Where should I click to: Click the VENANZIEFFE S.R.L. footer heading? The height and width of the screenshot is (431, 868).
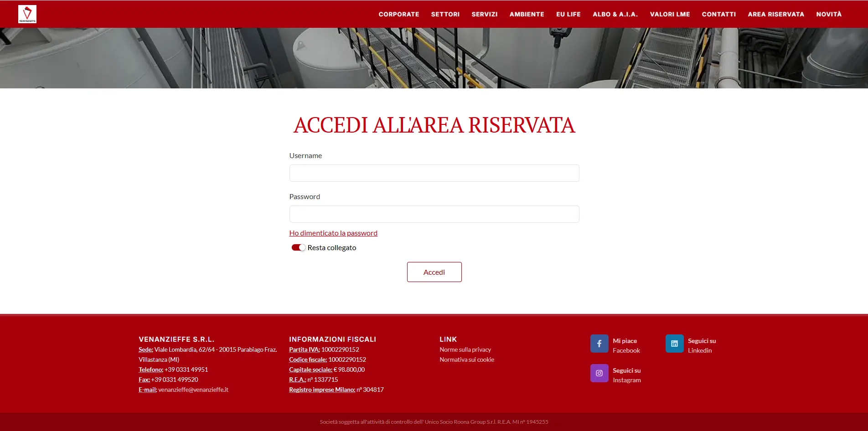[x=176, y=339]
